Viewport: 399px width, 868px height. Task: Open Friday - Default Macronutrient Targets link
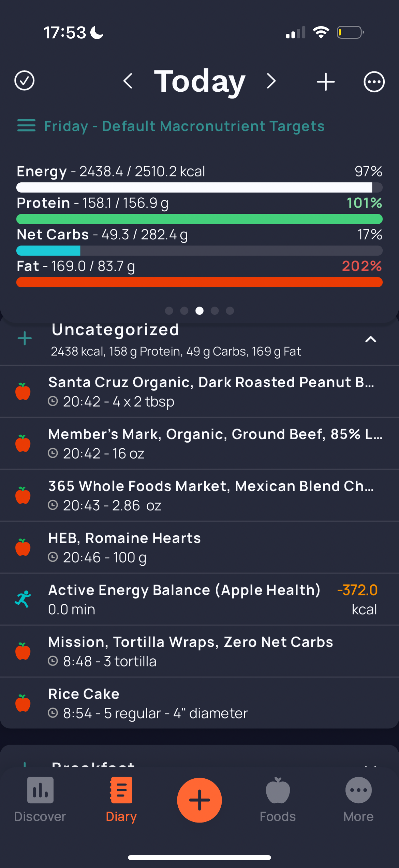click(184, 126)
